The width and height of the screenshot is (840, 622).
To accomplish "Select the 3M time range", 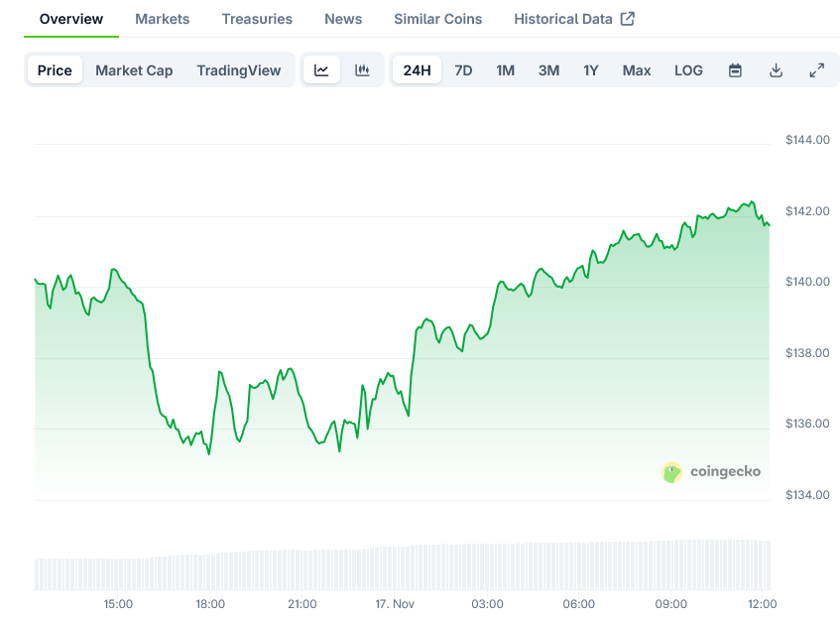I will pyautogui.click(x=548, y=69).
